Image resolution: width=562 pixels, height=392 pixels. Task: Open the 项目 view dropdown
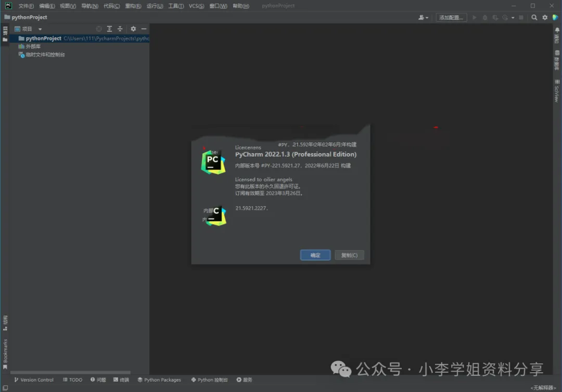pyautogui.click(x=28, y=29)
